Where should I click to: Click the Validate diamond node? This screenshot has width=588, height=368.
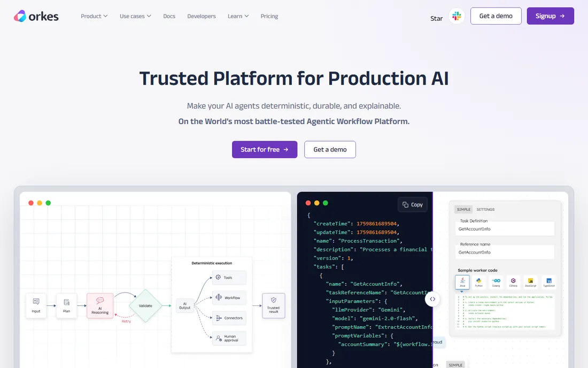(145, 306)
